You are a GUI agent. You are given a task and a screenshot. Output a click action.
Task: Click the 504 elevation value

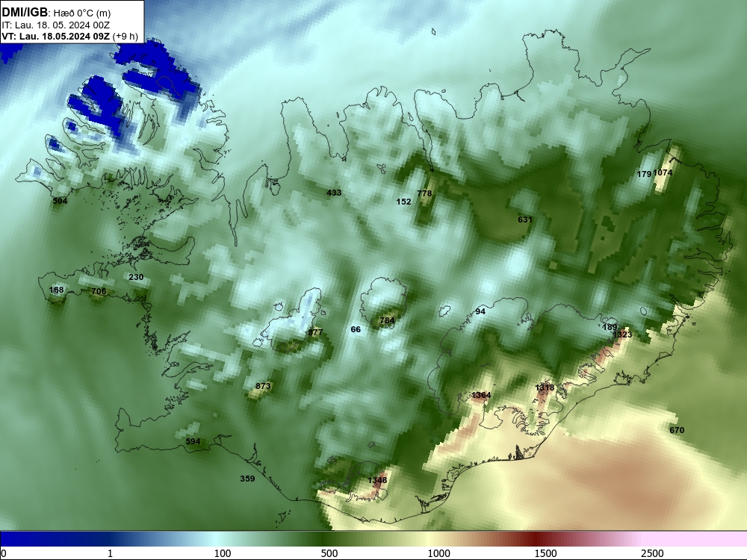point(60,201)
